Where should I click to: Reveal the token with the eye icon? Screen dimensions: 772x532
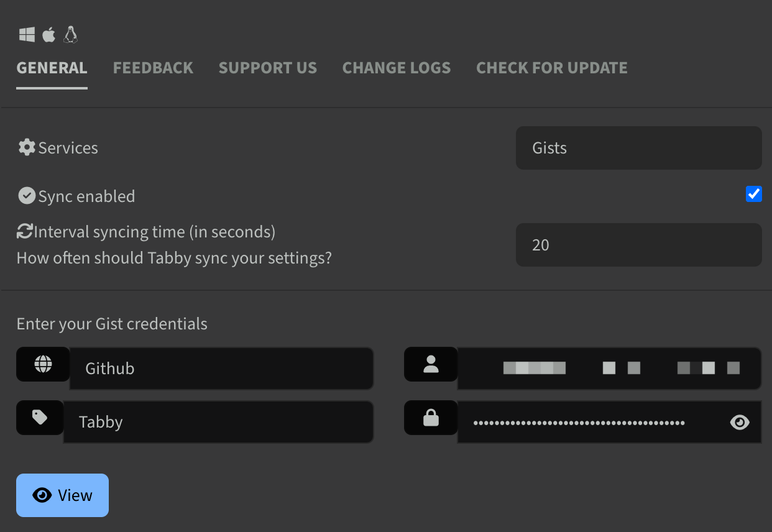(x=740, y=423)
